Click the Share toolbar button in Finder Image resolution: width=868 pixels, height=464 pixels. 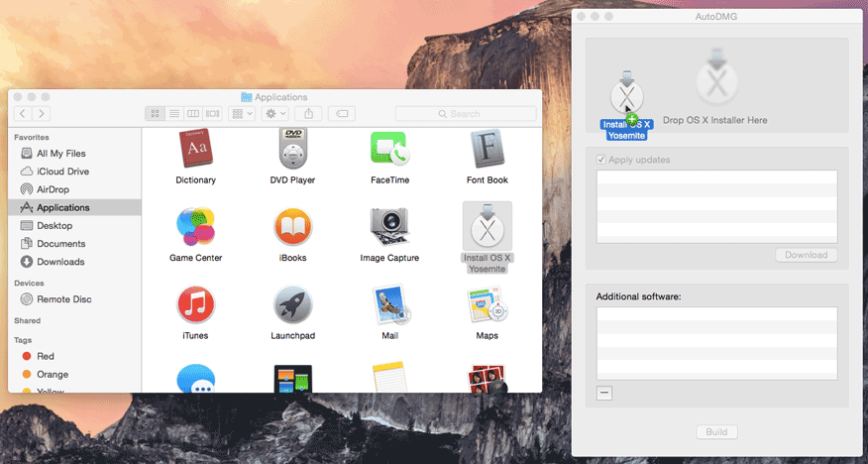[308, 114]
